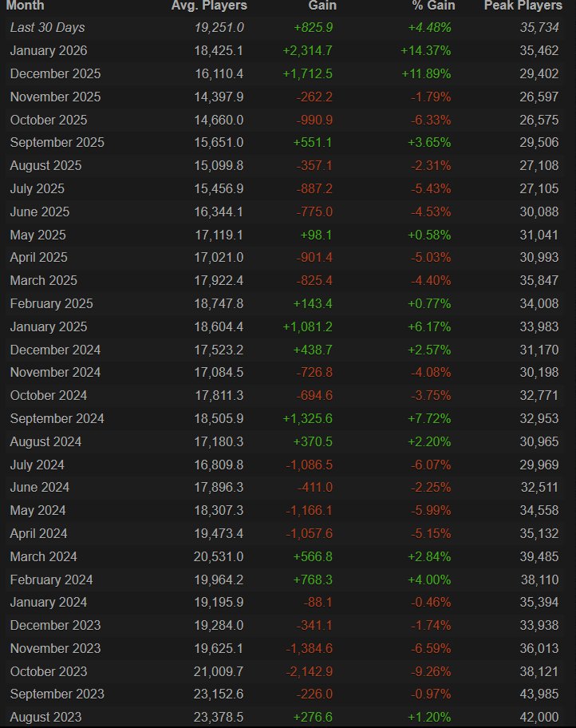
Task: Click the Gain column header
Action: pyautogui.click(x=322, y=6)
